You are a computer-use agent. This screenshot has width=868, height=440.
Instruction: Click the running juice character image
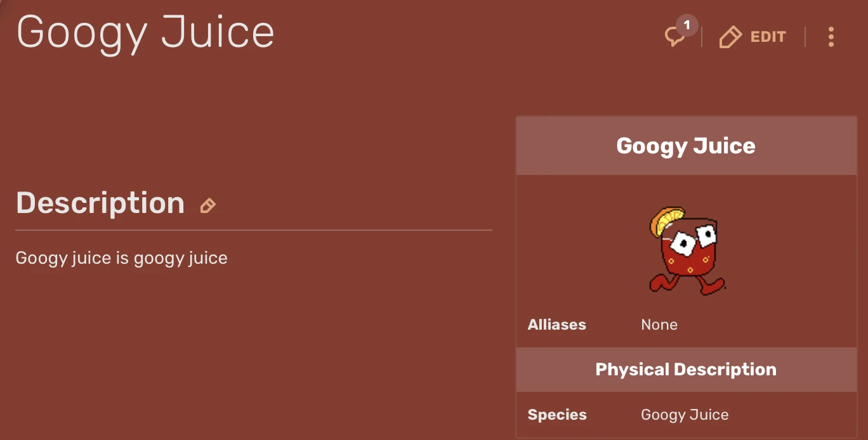pos(686,250)
